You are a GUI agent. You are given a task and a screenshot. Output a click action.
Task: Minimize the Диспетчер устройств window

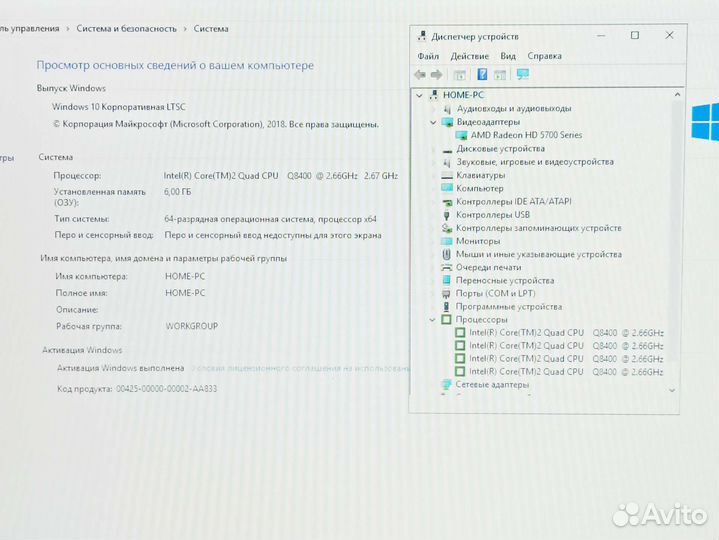601,35
